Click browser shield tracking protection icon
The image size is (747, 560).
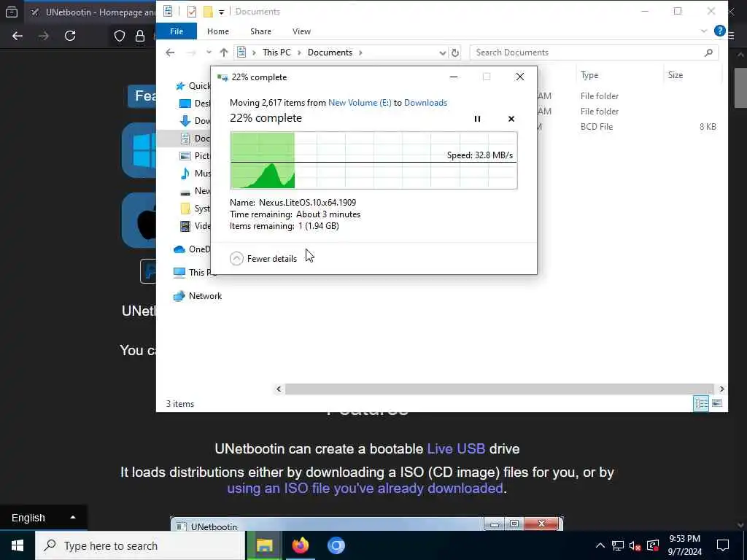(x=120, y=36)
